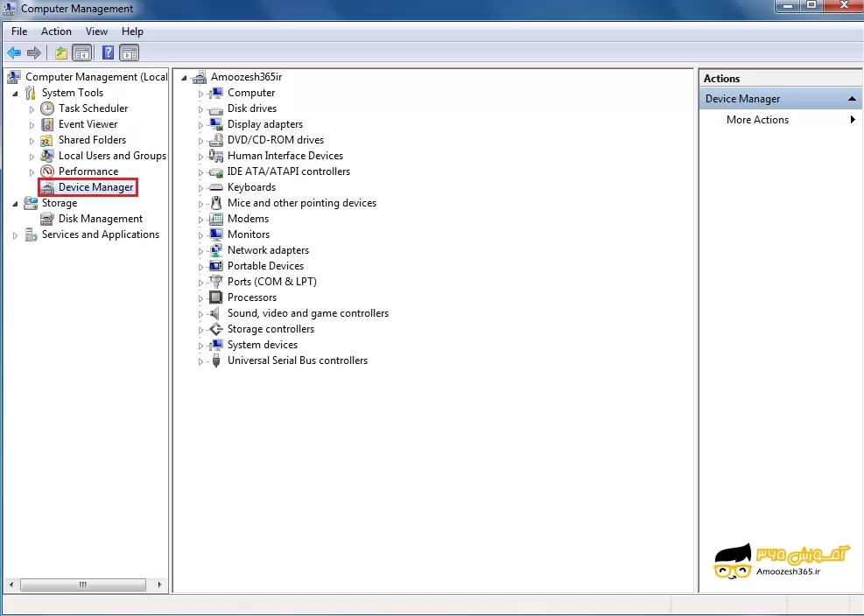Expand the Display adapters category
Screen dimensions: 864x616
[200, 123]
